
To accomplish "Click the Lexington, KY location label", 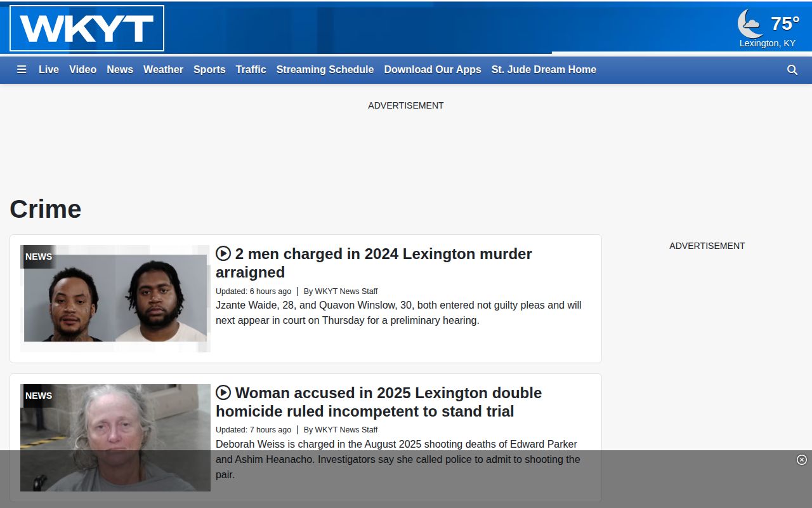I will (x=767, y=43).
